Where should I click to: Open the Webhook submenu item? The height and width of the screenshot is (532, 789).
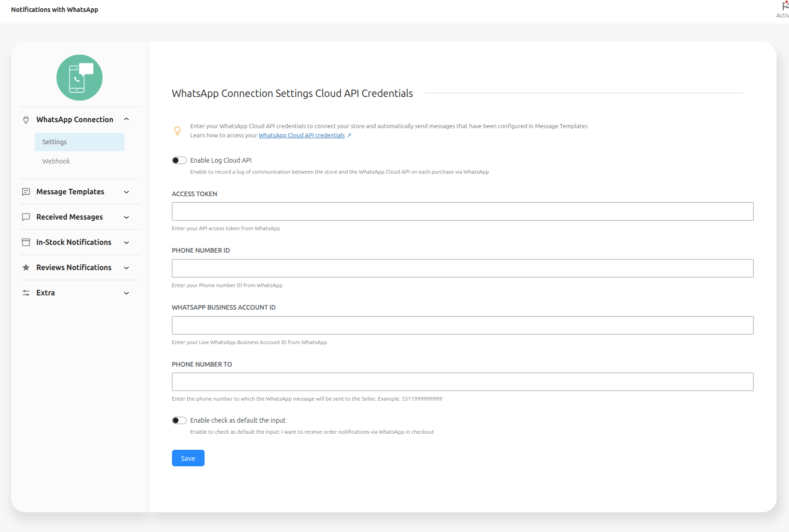[56, 161]
